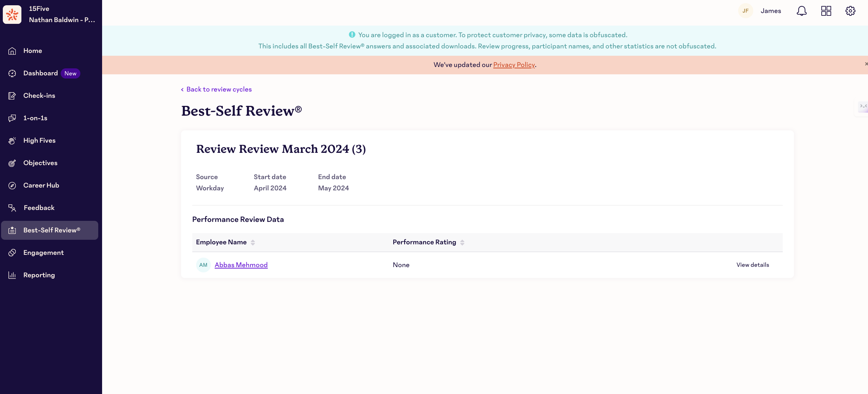Open the Privacy Policy link
This screenshot has height=394, width=868.
(514, 65)
